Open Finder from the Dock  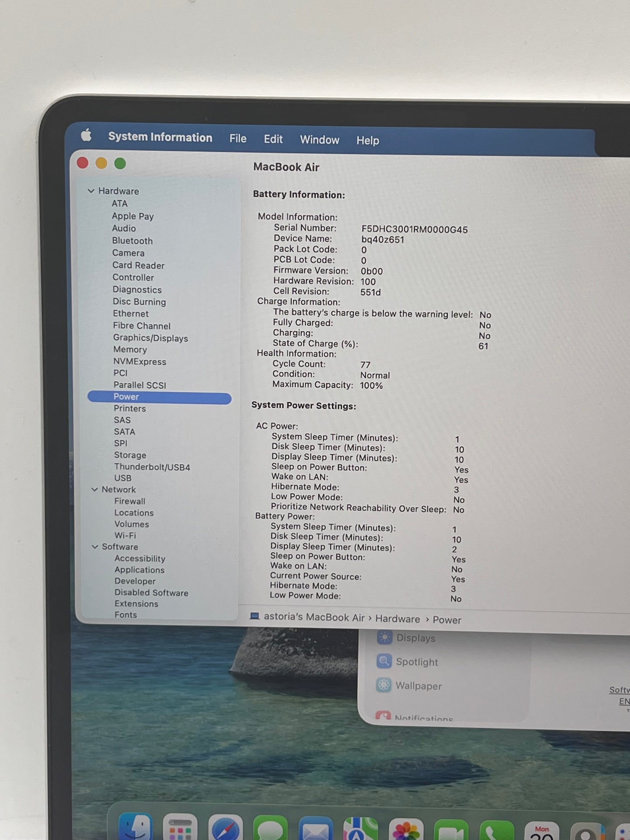[x=136, y=826]
